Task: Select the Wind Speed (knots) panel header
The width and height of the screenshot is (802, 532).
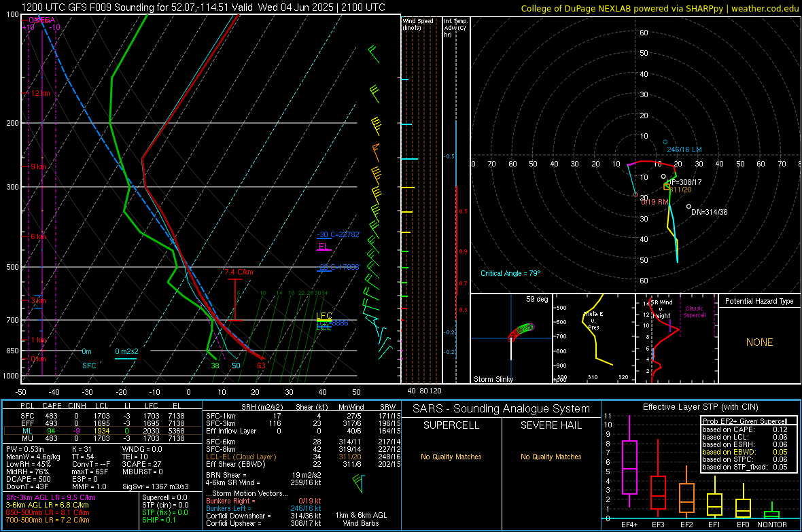Action: (418, 24)
